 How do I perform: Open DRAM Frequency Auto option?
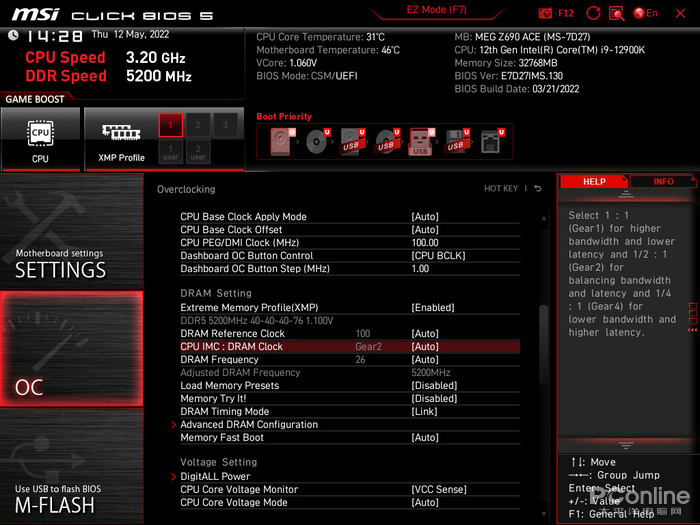[425, 359]
